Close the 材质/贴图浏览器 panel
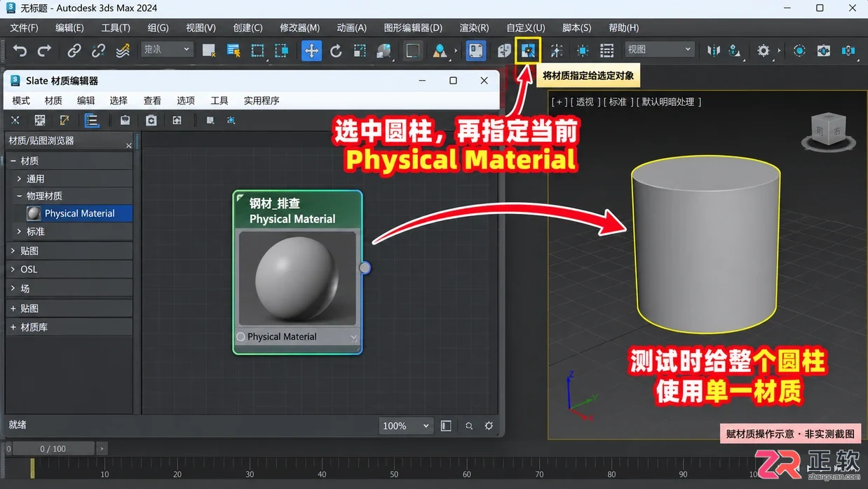Screen dimensions: 868x489 128,145
